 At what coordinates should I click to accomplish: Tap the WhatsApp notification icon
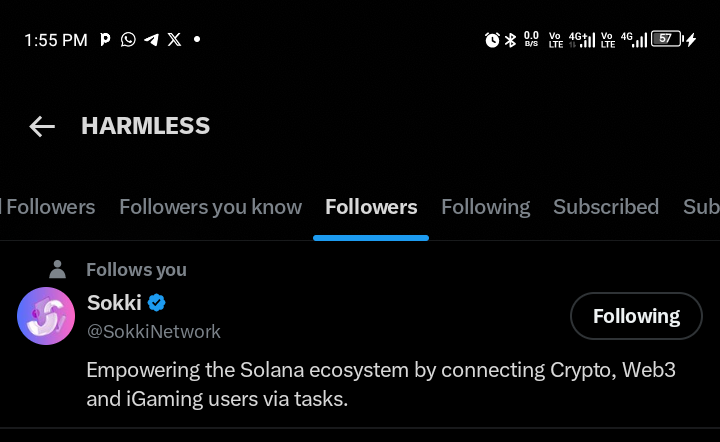pyautogui.click(x=128, y=39)
